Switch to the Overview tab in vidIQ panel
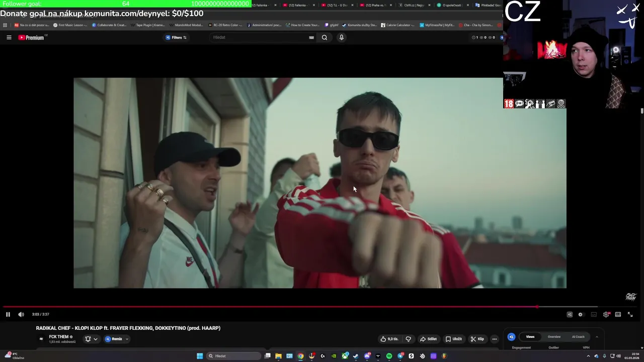The width and height of the screenshot is (644, 362). [554, 337]
